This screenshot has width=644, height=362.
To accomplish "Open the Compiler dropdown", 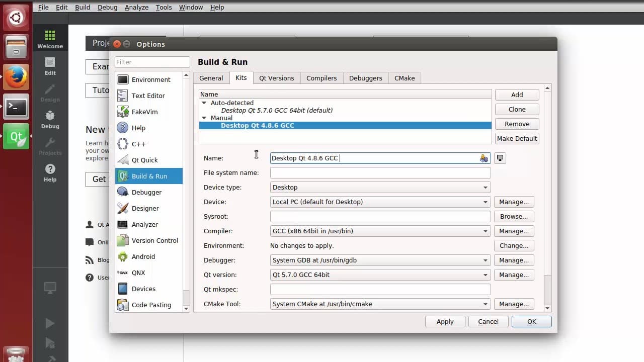I will (380, 231).
